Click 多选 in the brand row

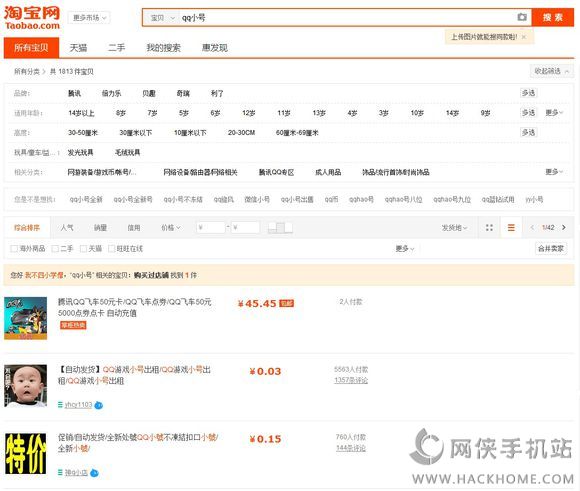528,93
